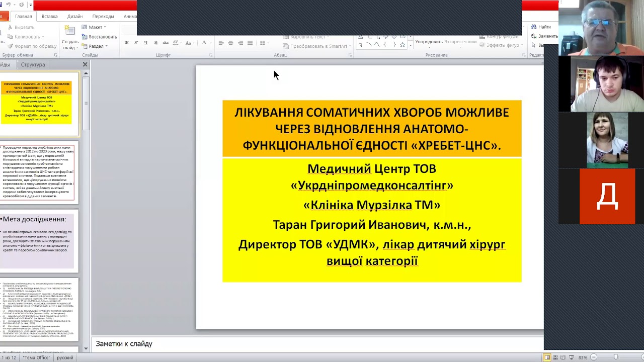Click Вырезать in the clipboard group
The image size is (644, 362).
pos(21,27)
